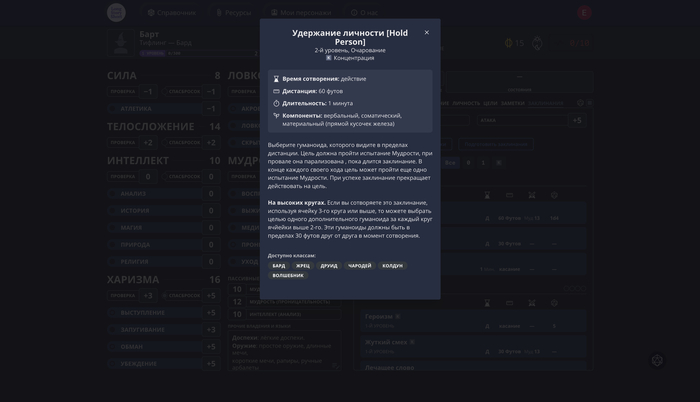The width and height of the screenshot is (700, 402).
Task: Click the duration clock icon in dialog
Action: click(x=276, y=103)
